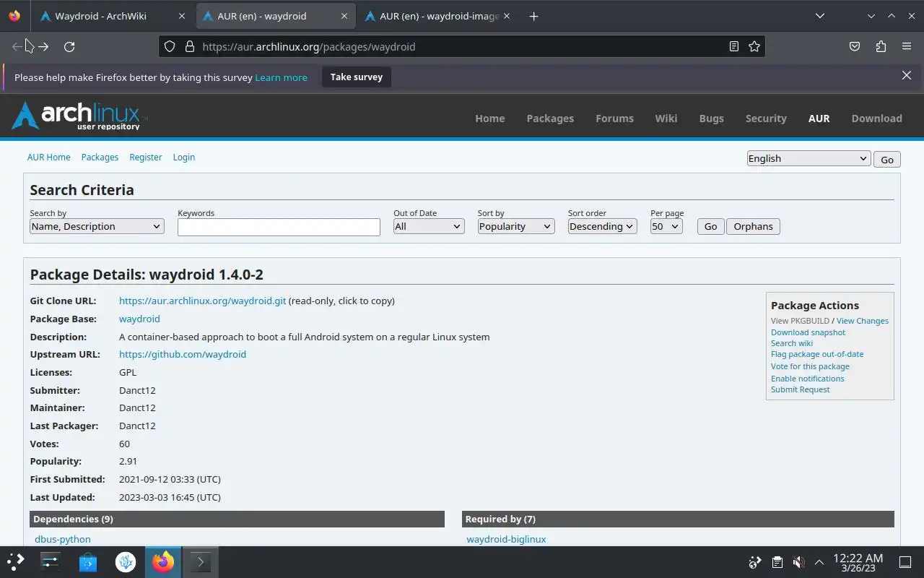Screen dimensions: 924x578
Task: Open the English language dropdown
Action: pyautogui.click(x=808, y=159)
